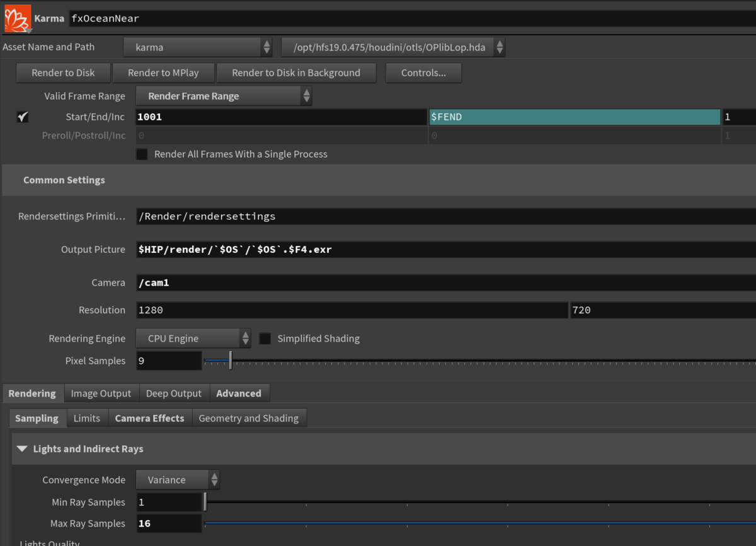
Task: Click the Min Ray Samples slider
Action: point(480,502)
